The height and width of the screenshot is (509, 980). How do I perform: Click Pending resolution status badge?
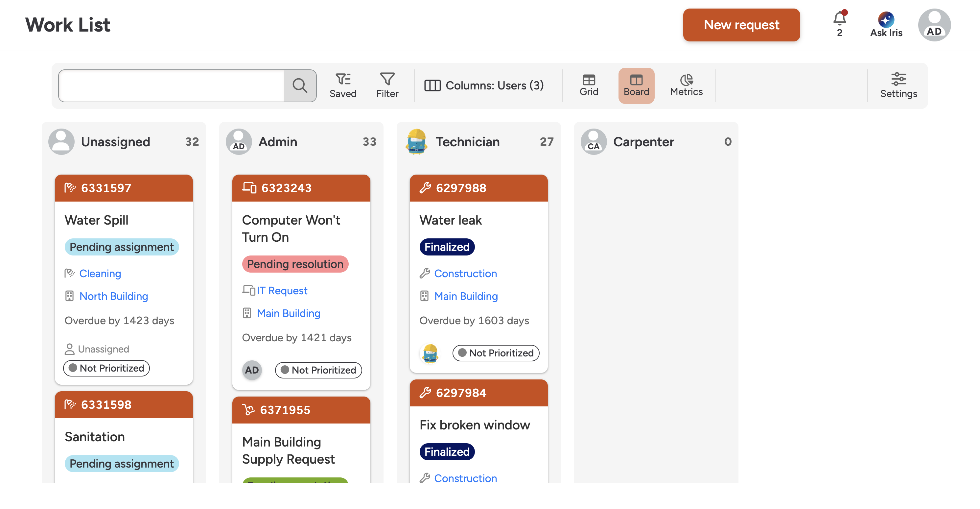click(295, 264)
